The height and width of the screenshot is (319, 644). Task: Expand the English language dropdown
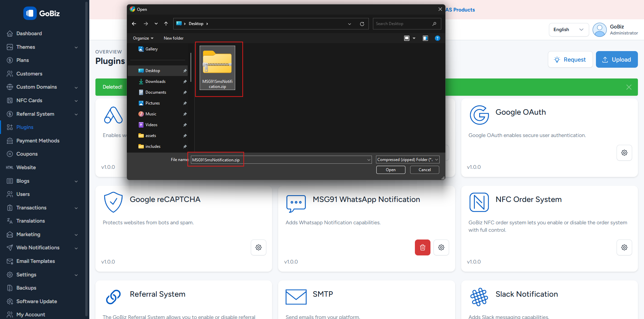point(569,30)
